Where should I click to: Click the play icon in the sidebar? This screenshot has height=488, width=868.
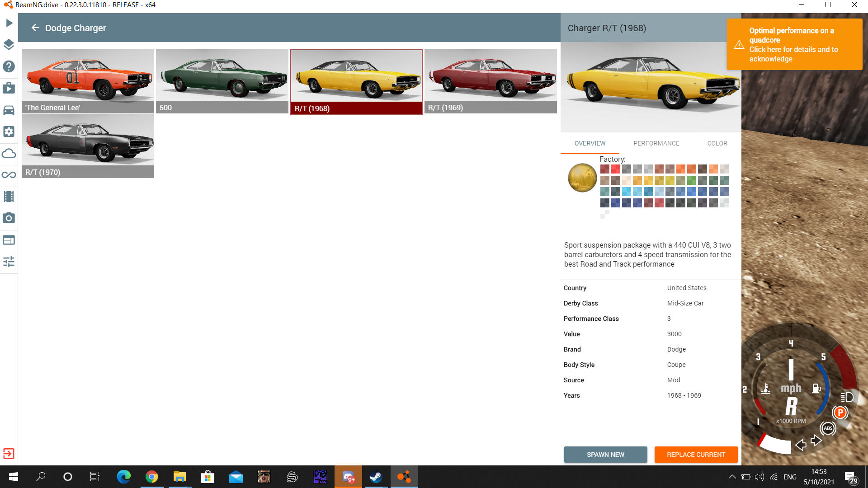pos(9,23)
